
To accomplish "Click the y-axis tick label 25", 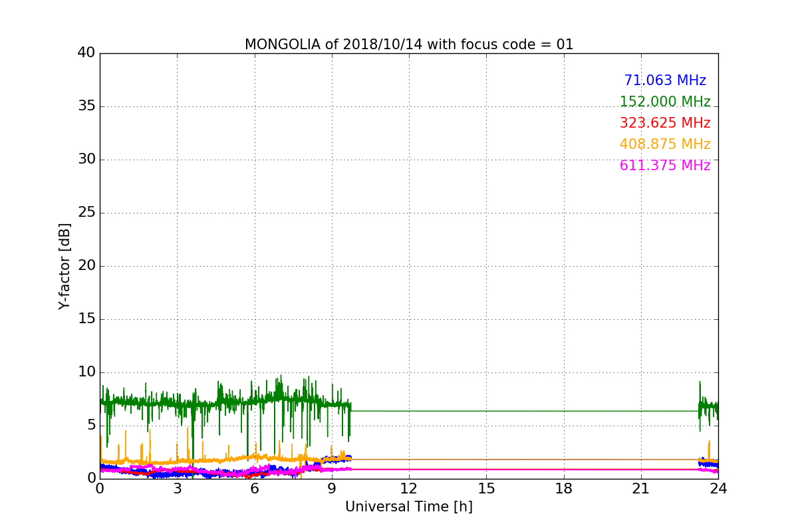I will (86, 213).
